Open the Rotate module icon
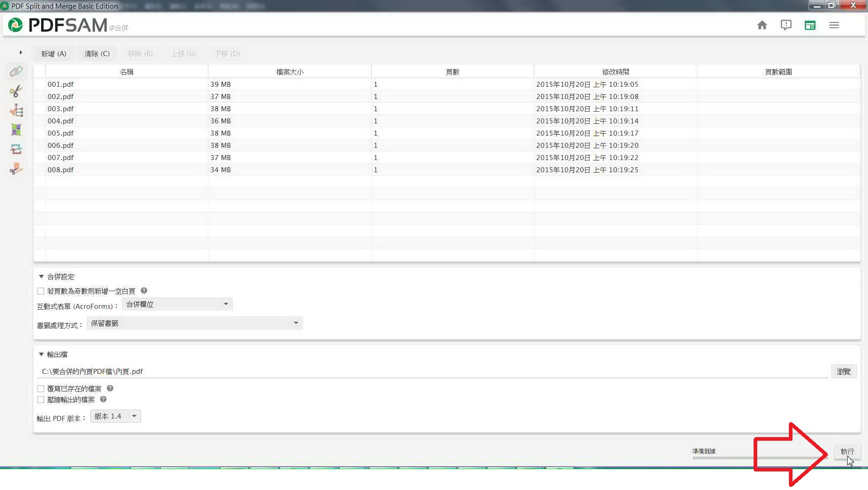The height and width of the screenshot is (490, 868). point(16,150)
